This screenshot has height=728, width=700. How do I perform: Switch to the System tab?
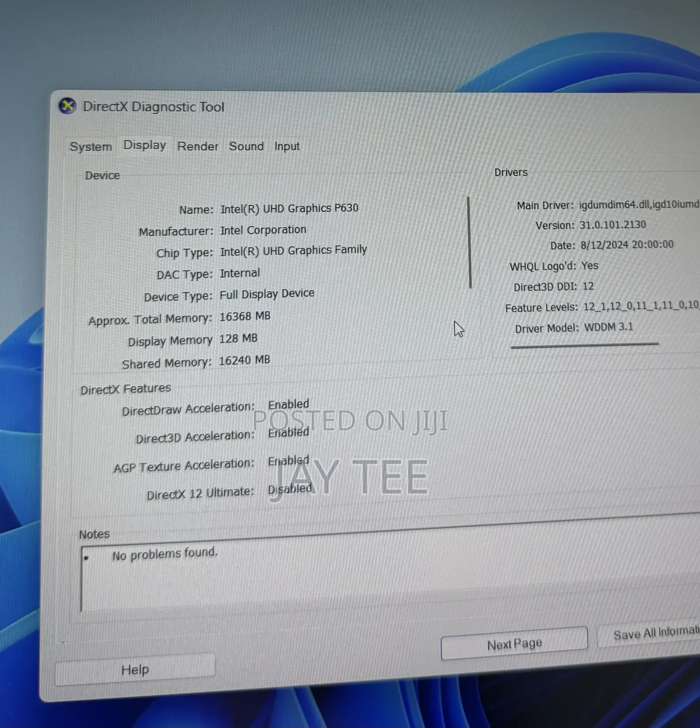[x=91, y=146]
